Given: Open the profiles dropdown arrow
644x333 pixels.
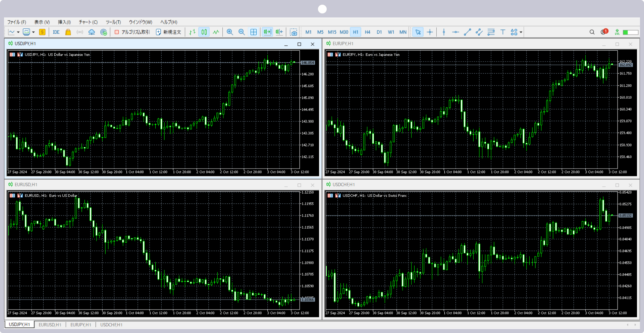Looking at the screenshot, I should 34,33.
